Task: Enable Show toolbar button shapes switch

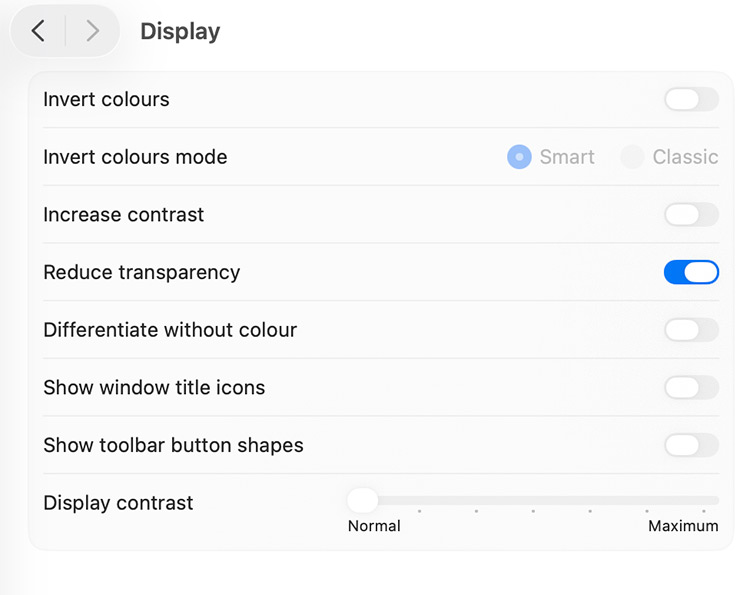Action: tap(691, 445)
